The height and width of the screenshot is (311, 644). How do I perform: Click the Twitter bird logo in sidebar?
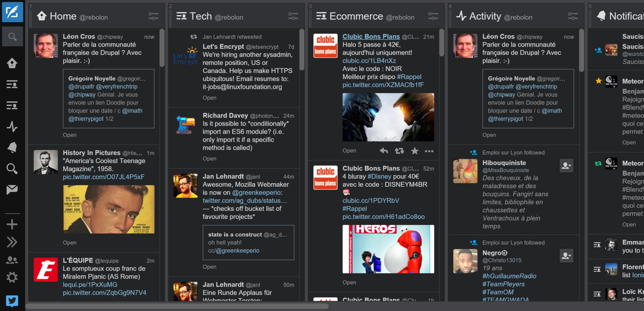pyautogui.click(x=12, y=301)
